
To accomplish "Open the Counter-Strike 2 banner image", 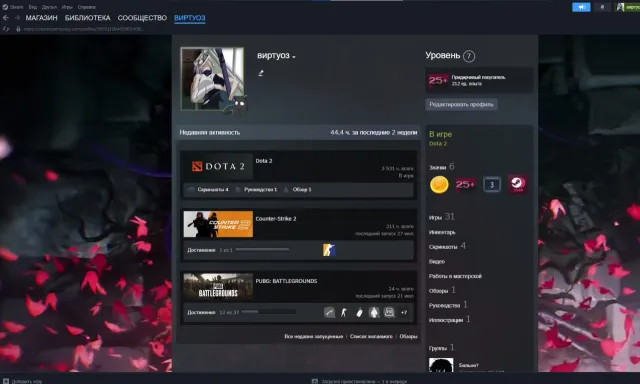I will (218, 224).
